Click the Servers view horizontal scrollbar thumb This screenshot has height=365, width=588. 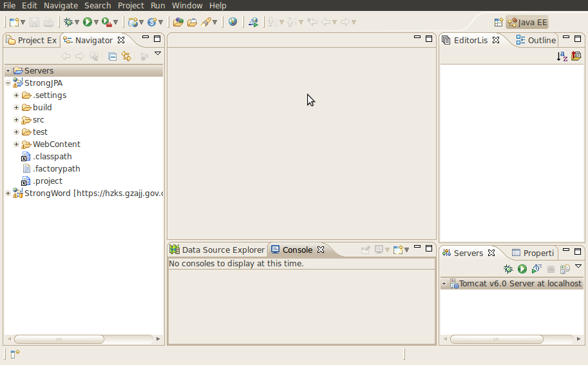497,339
